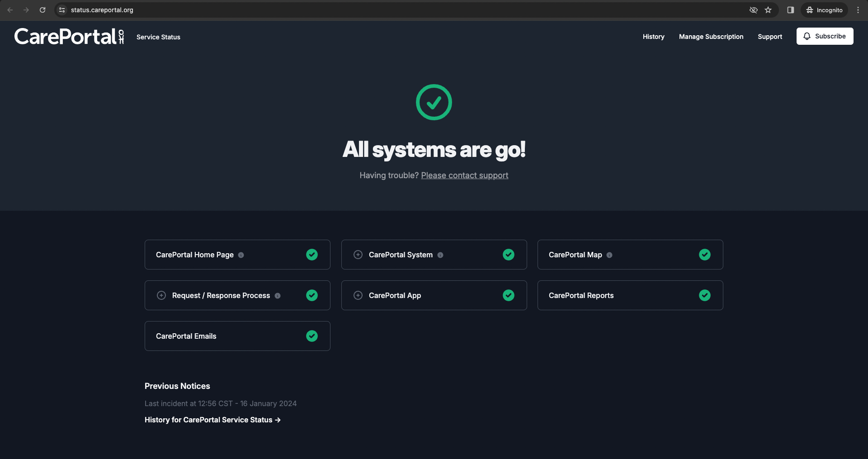This screenshot has height=459, width=868.
Task: Expand the Request / Response Process group
Action: pos(161,295)
